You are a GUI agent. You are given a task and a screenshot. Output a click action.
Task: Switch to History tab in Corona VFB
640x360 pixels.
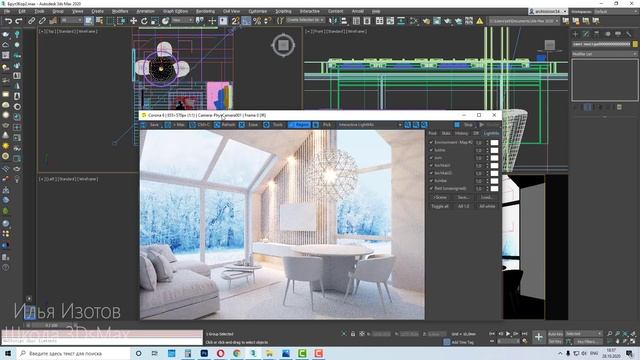462,133
